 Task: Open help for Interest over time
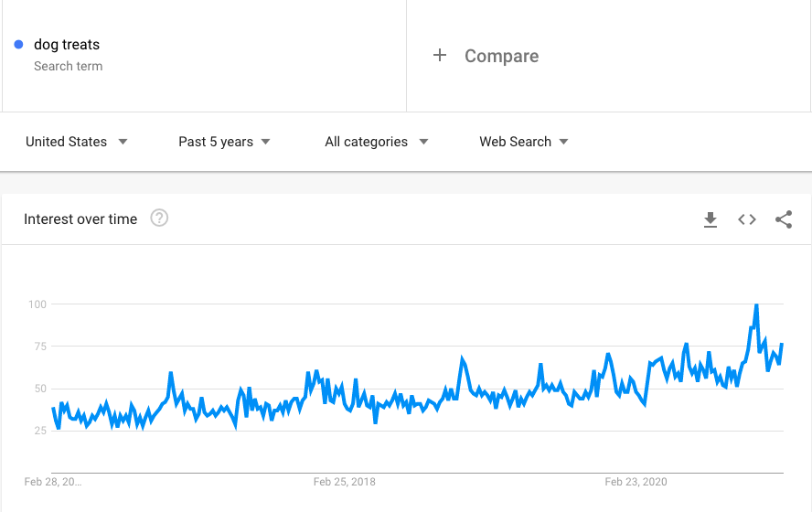(159, 219)
